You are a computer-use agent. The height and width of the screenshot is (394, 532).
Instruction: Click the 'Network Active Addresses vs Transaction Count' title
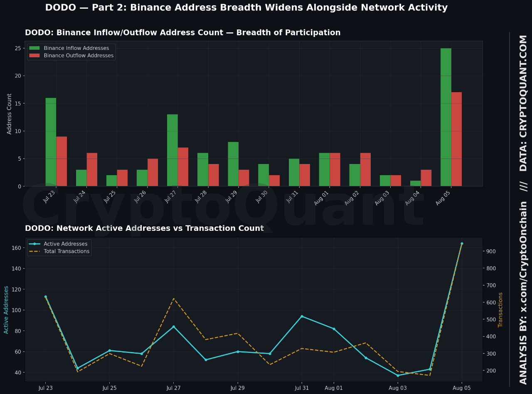coord(144,228)
